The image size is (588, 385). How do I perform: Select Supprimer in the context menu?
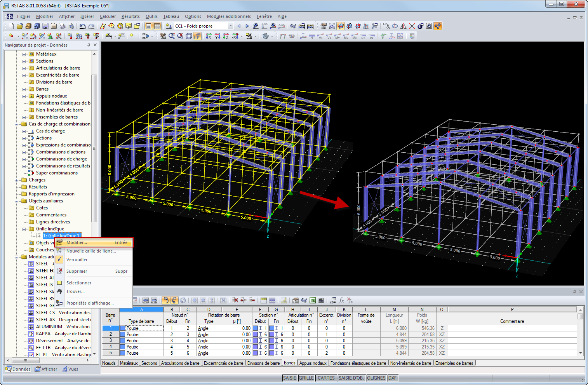click(x=77, y=271)
